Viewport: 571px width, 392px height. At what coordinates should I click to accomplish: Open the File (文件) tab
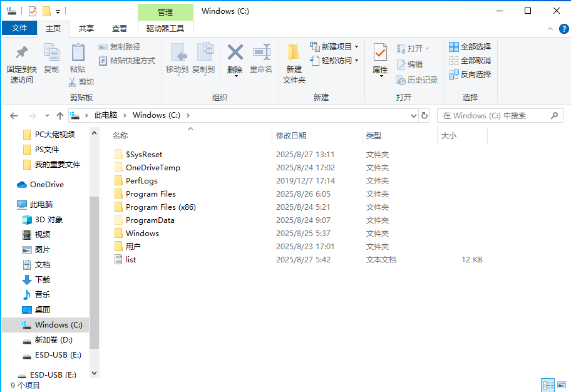pyautogui.click(x=19, y=28)
